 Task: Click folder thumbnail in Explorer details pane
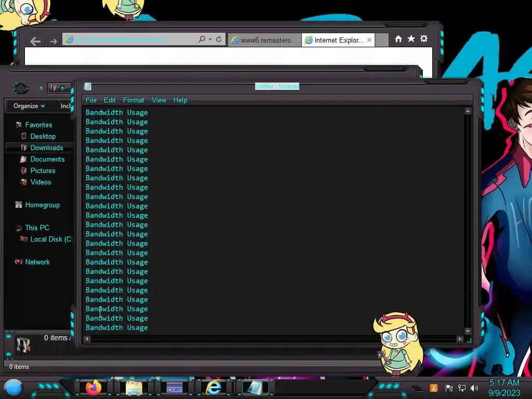tap(23, 345)
